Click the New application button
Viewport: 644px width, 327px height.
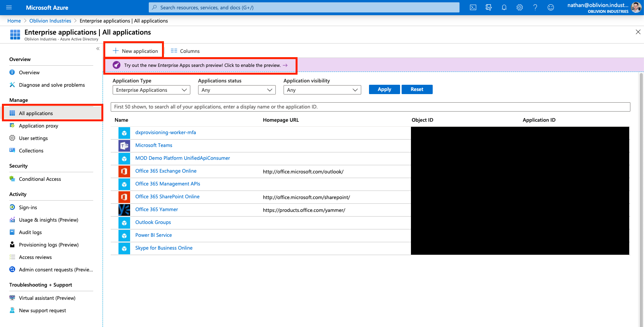click(x=135, y=51)
